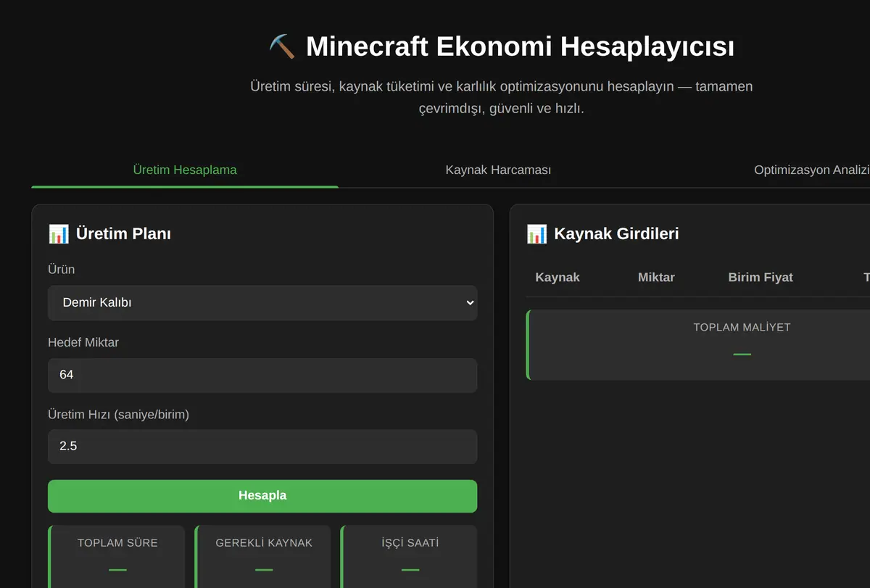Screen dimensions: 870x588
Task: Click the pickaxe icon in the title
Action: pos(282,46)
